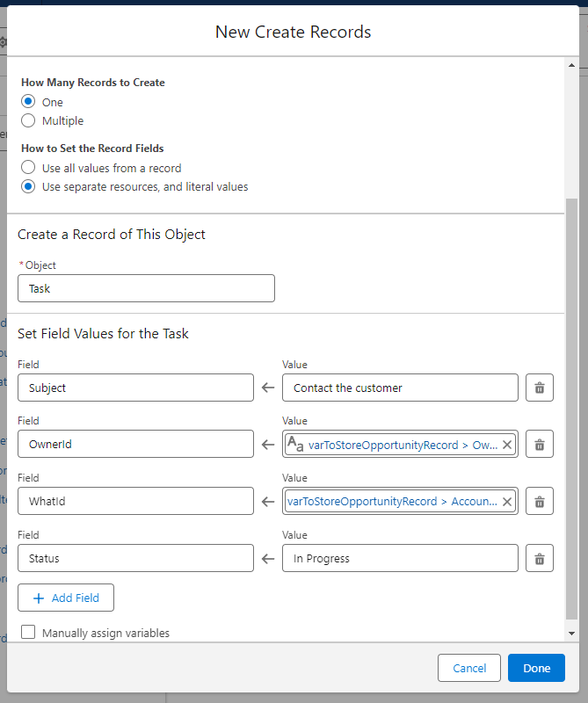588x703 pixels.
Task: Delete the Status field row
Action: click(540, 559)
